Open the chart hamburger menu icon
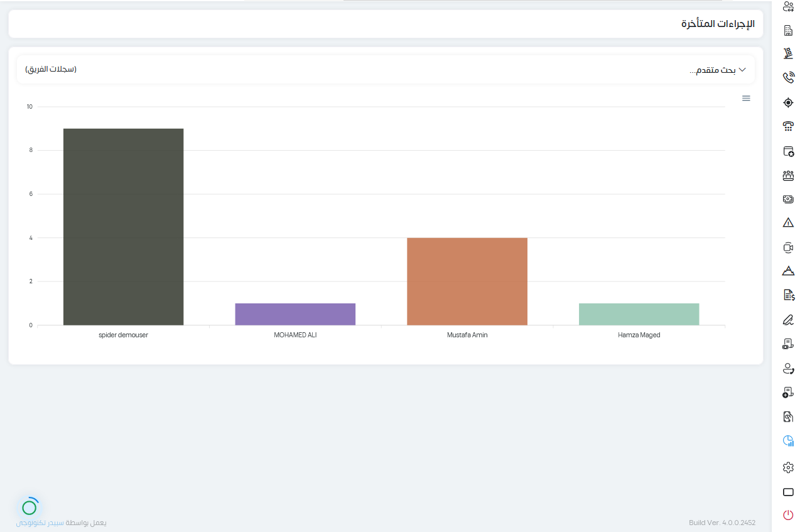The width and height of the screenshot is (800, 532). pos(746,99)
